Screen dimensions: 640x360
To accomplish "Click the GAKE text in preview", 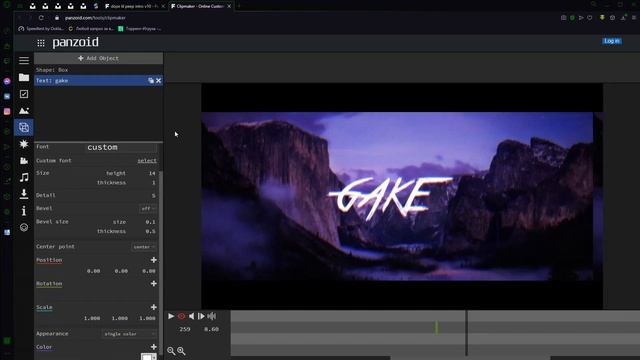I will pos(390,198).
